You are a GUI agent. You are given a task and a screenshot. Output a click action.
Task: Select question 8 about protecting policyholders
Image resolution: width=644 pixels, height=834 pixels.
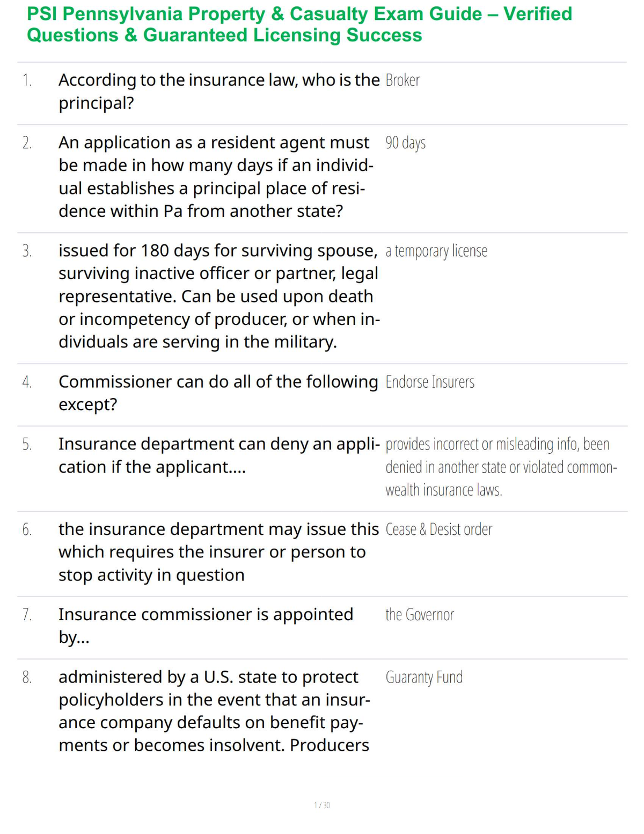tap(215, 711)
